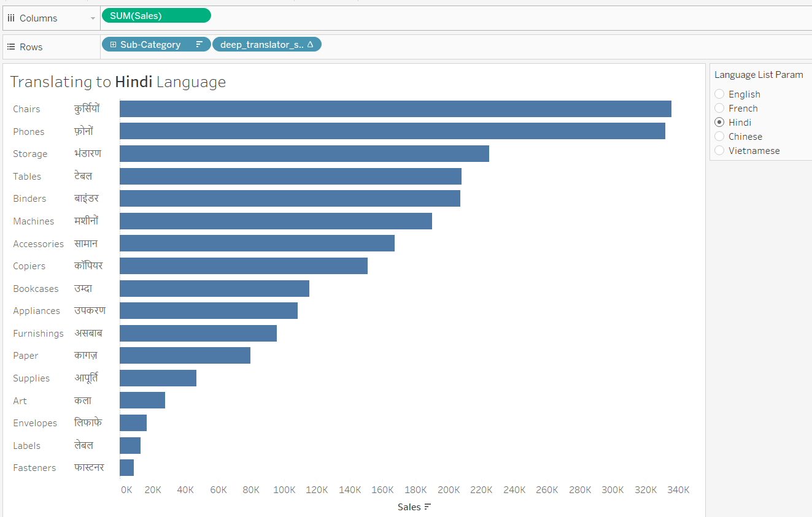Click the 'Bookcases' row header label
Image resolution: width=812 pixels, height=517 pixels.
36,289
